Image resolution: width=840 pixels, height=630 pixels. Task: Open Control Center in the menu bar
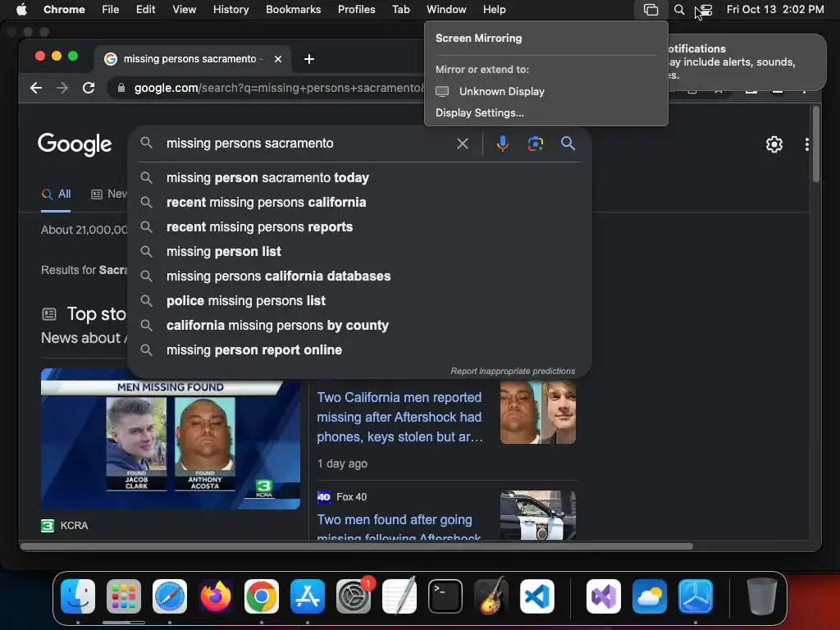click(x=706, y=10)
